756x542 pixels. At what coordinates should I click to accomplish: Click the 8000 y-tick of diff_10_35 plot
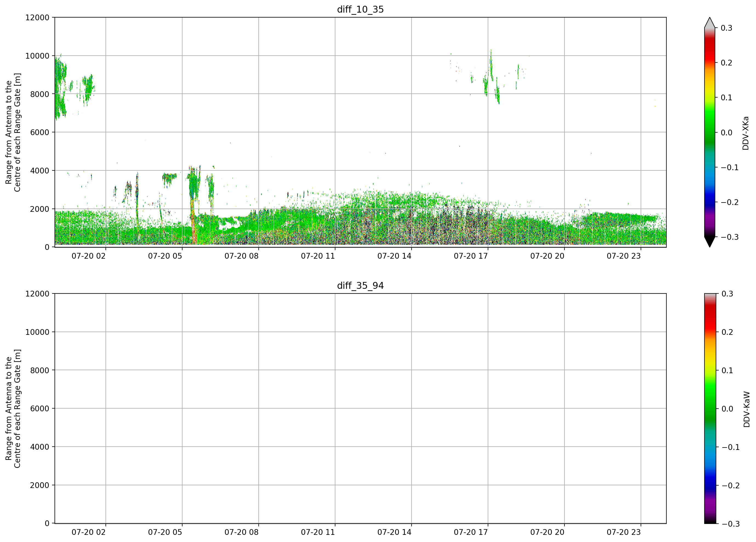[x=40, y=94]
